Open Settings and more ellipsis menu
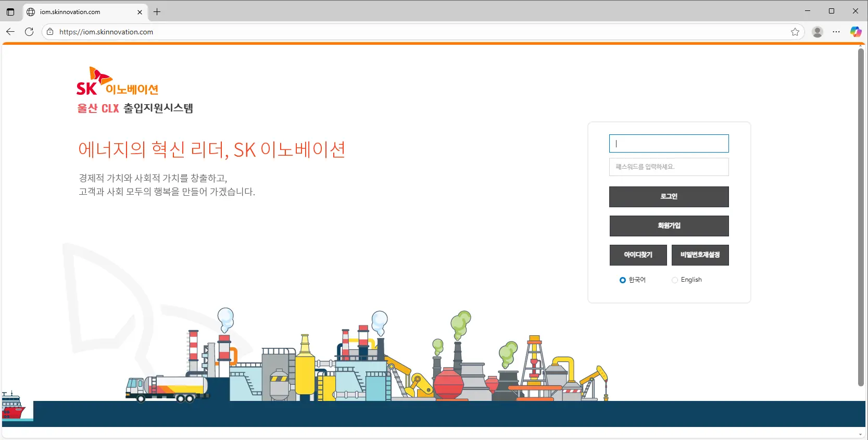The image size is (868, 440). click(x=836, y=32)
